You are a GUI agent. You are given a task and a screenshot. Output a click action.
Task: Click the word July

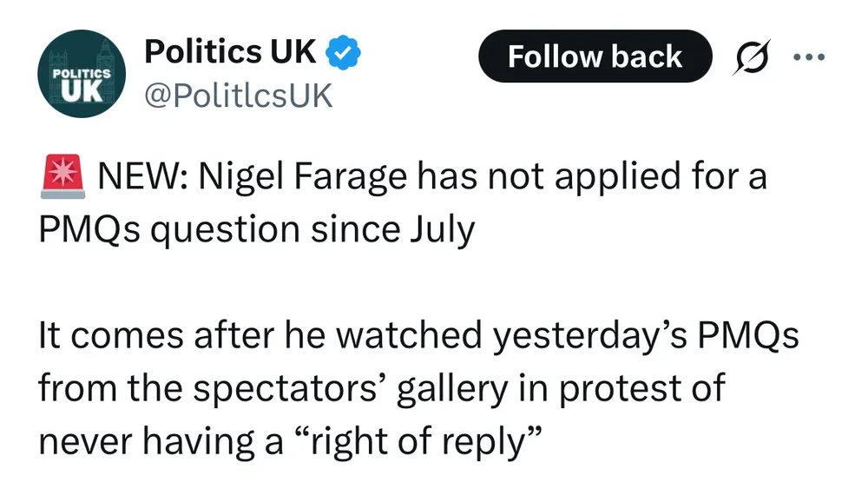click(440, 230)
